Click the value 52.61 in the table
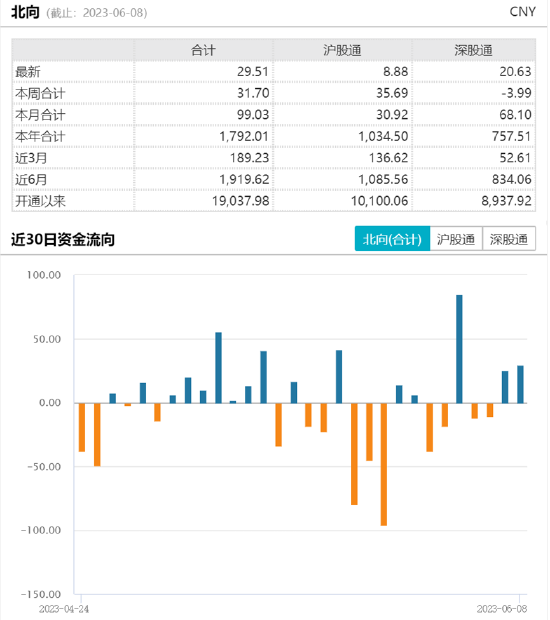 [515, 158]
